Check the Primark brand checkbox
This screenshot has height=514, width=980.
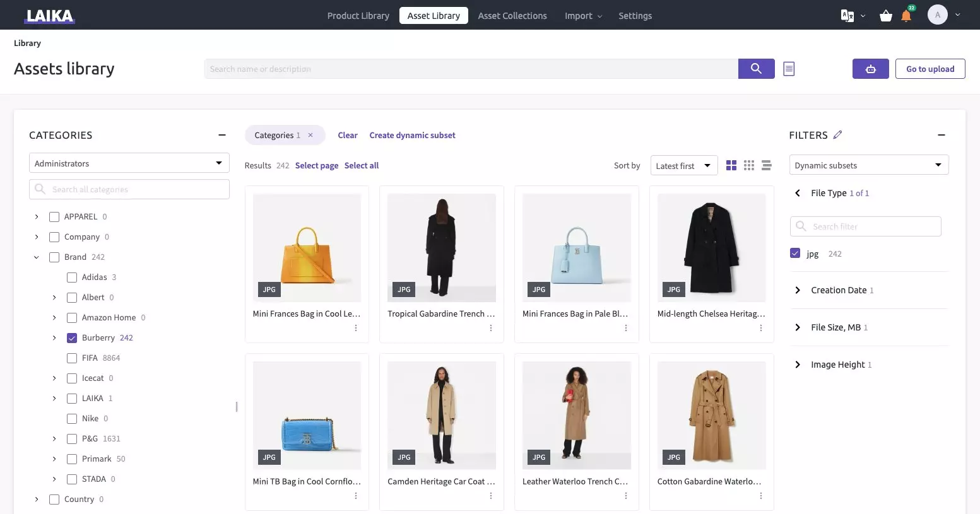coord(72,459)
